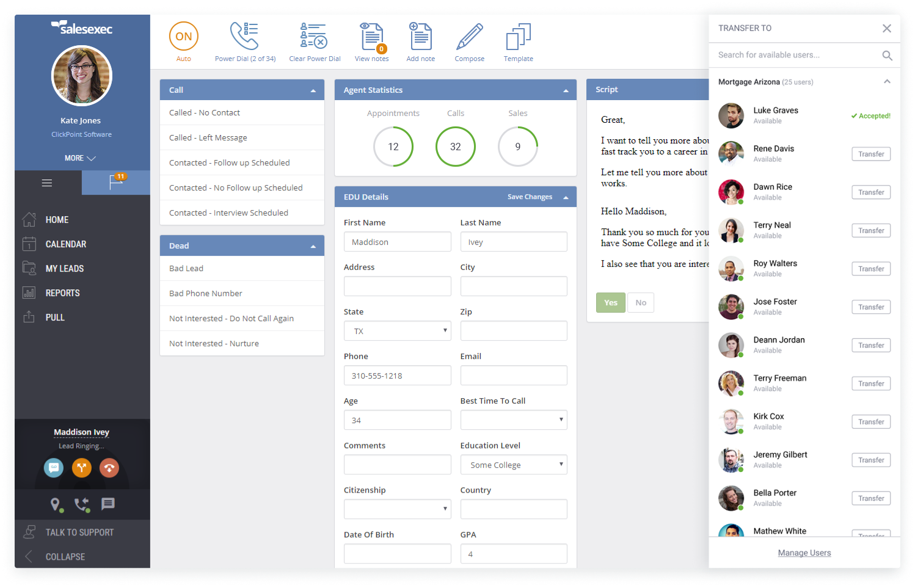Click the Calls progress ring showing 32
The width and height of the screenshot is (915, 588).
click(x=456, y=147)
